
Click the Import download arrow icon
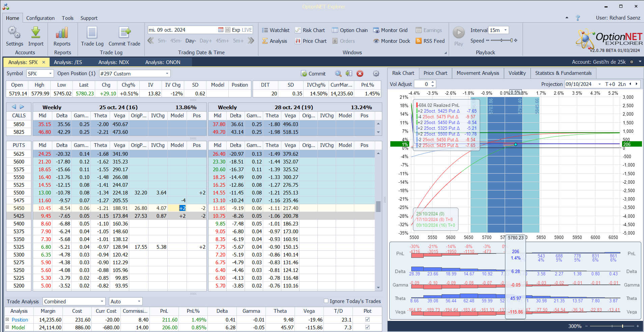[x=36, y=33]
